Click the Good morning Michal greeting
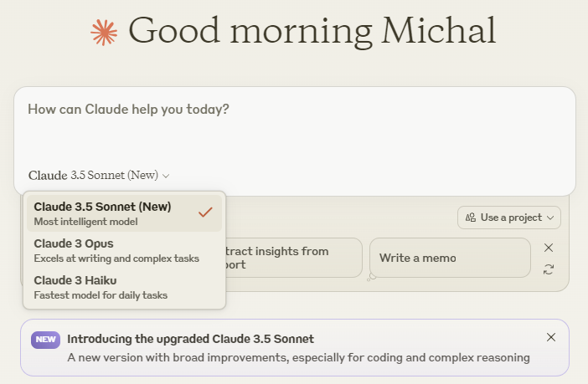The width and height of the screenshot is (588, 384). point(312,31)
